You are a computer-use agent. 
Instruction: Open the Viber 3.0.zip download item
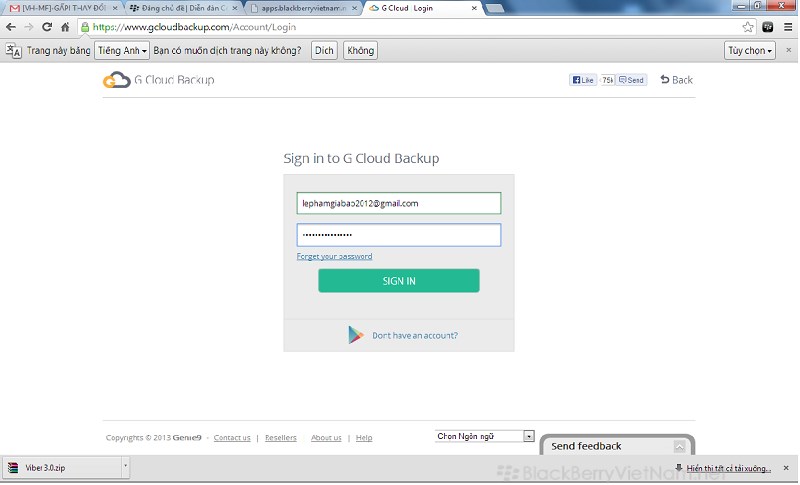tap(62, 468)
